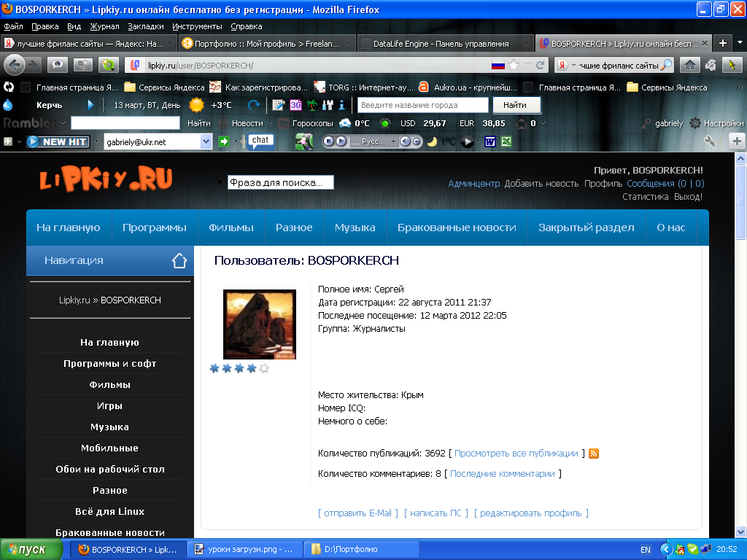The image size is (747, 560).
Task: Click the Админцентр link
Action: 474,183
